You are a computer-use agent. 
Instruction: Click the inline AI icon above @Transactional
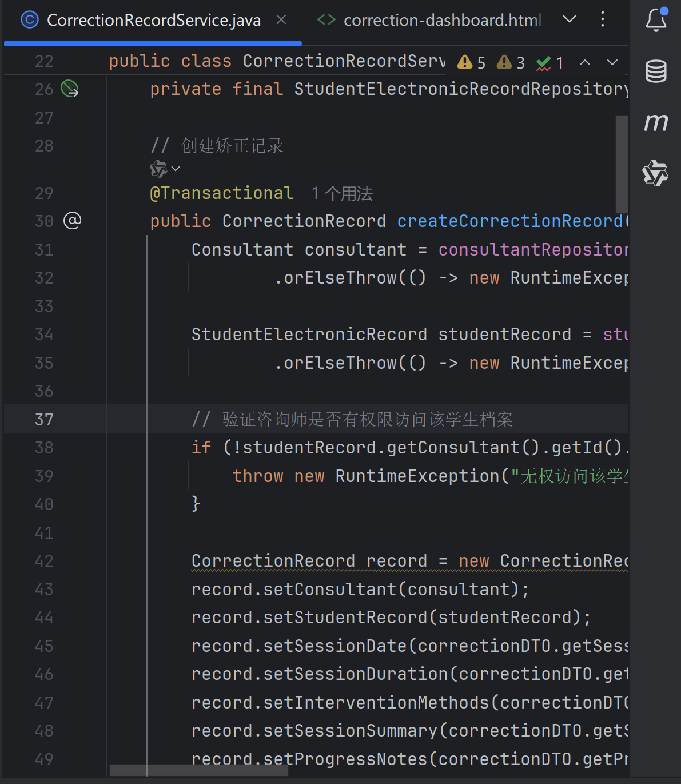click(158, 169)
